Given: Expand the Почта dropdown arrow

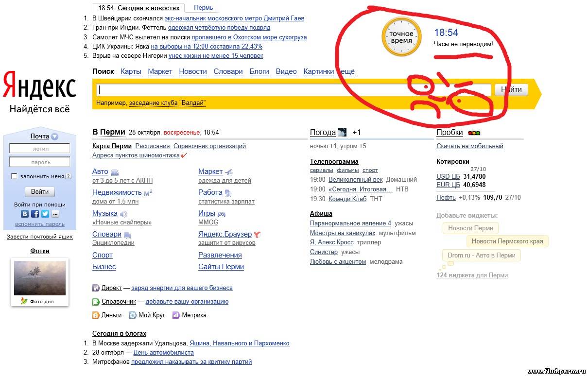Looking at the screenshot, I should 54,137.
